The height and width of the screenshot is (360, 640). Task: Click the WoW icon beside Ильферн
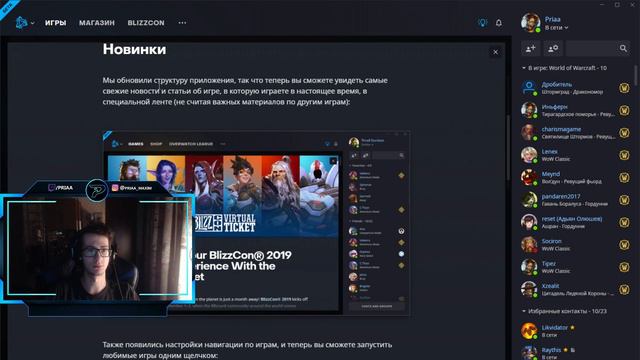[624, 110]
